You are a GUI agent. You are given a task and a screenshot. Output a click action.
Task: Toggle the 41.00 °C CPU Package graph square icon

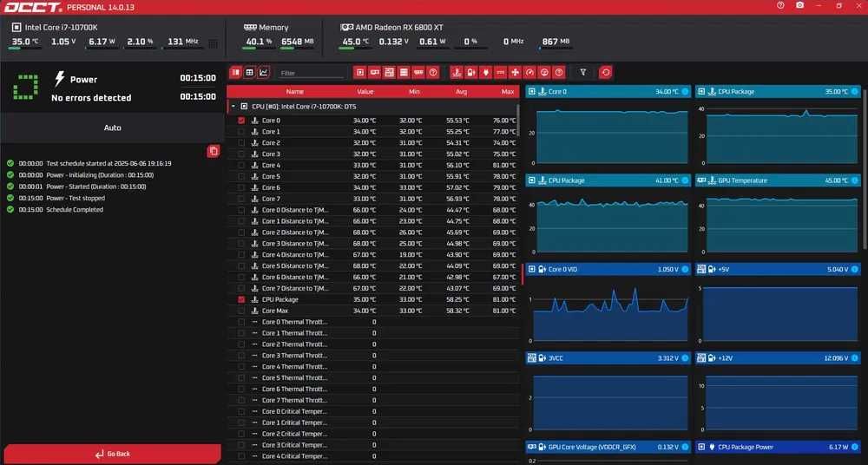tap(532, 180)
